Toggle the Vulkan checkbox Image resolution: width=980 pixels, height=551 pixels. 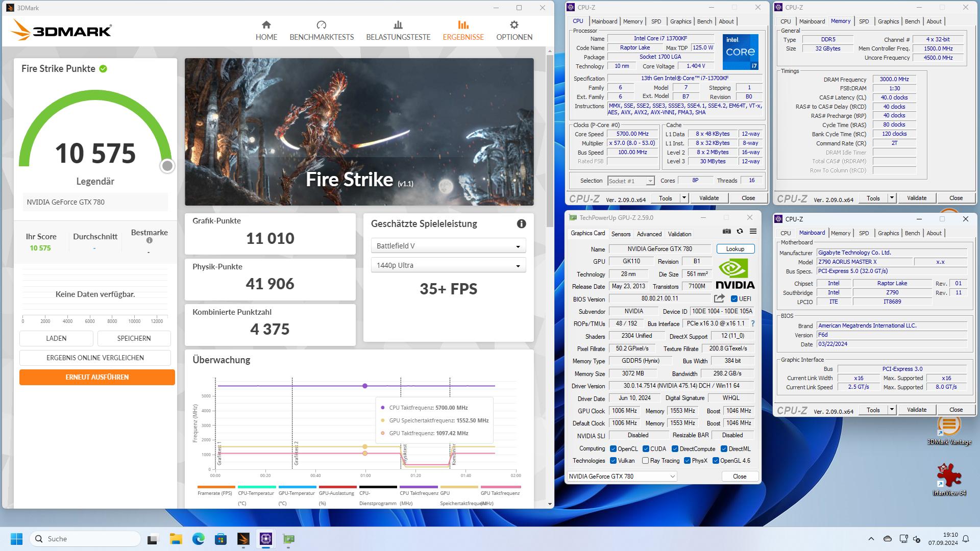613,461
